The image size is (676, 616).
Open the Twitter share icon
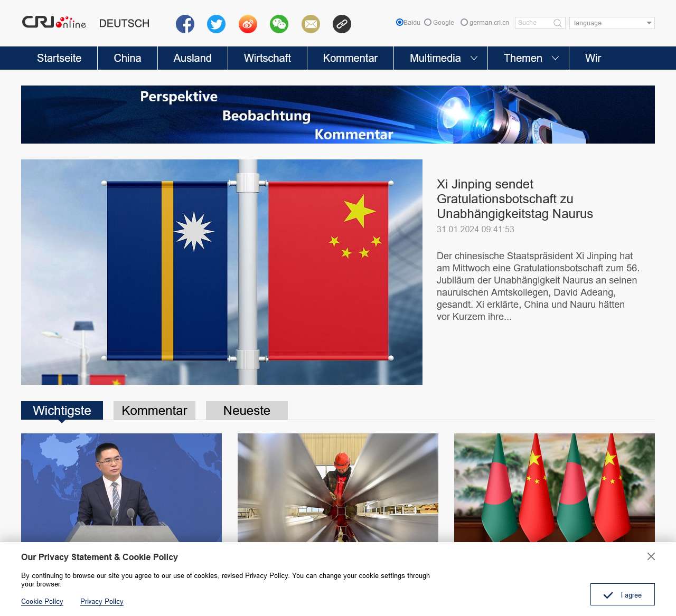[216, 24]
